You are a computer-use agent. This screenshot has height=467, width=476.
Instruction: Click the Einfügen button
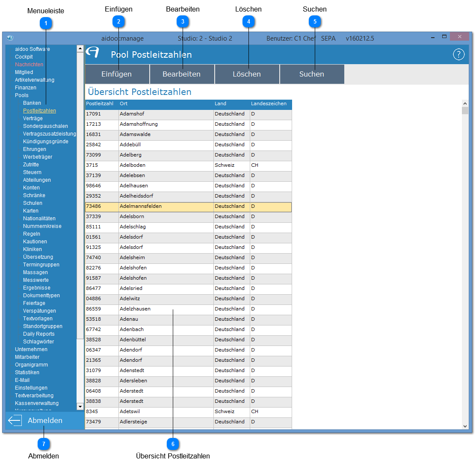(117, 74)
